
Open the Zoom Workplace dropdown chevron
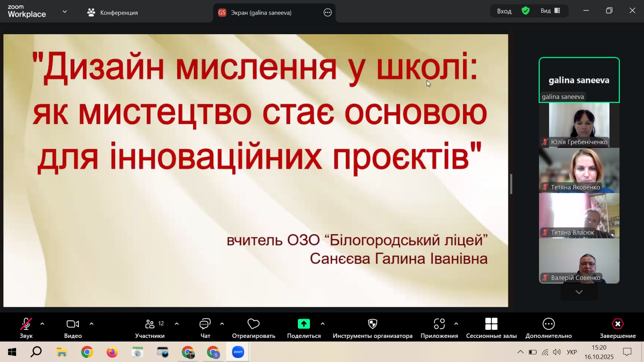tap(64, 12)
